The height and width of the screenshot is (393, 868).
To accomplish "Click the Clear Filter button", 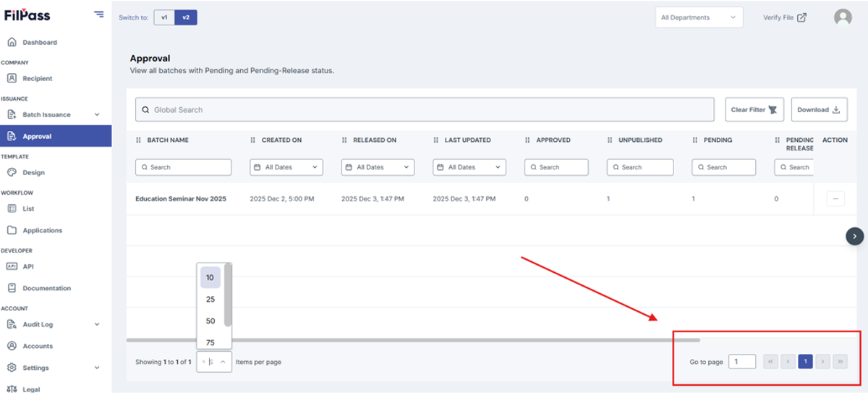I will [754, 110].
